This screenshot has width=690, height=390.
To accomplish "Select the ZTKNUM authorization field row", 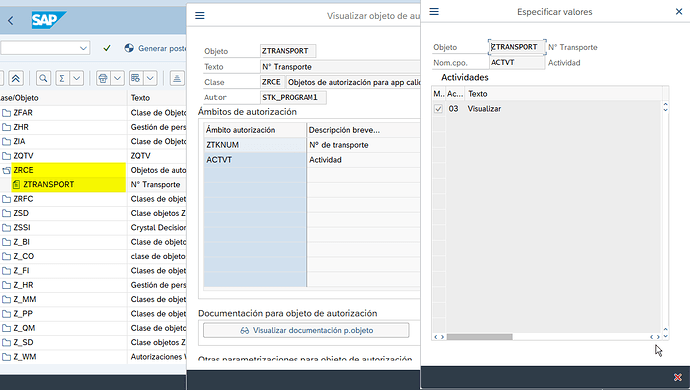I will (255, 145).
